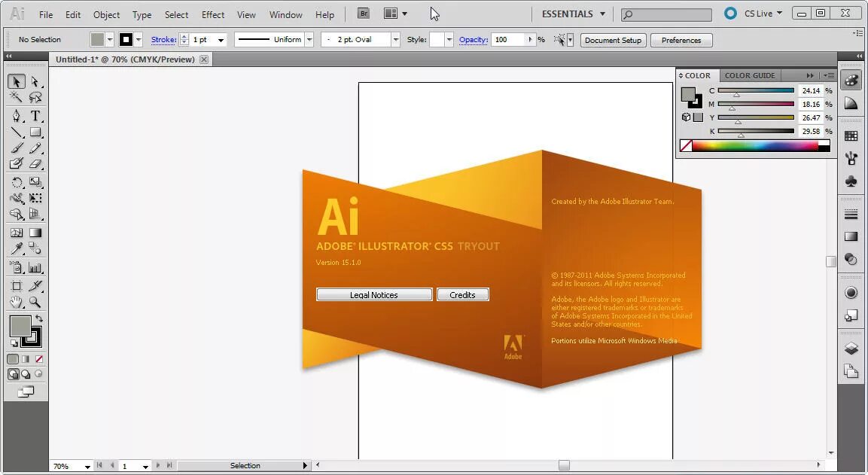Select the Pen tool
This screenshot has height=475, width=868.
pos(16,116)
